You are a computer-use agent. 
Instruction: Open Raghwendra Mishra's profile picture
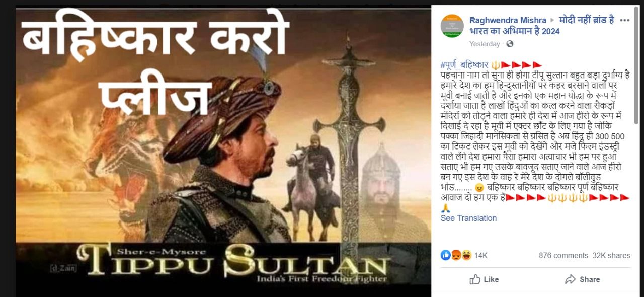point(452,26)
